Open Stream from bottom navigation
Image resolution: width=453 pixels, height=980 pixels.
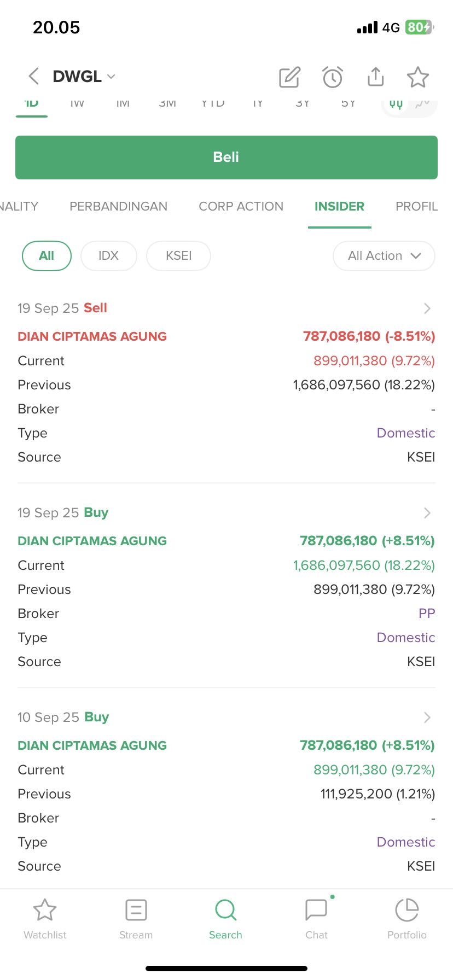[x=136, y=919]
